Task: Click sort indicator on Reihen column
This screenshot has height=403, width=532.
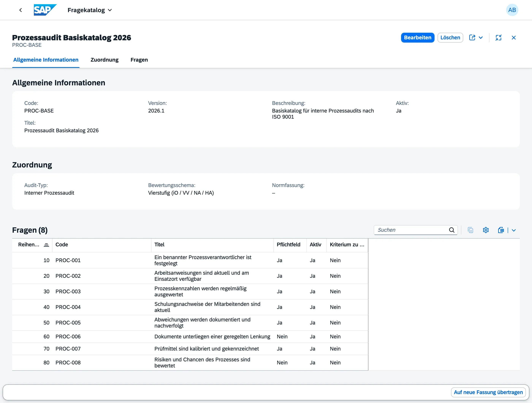Action: (46, 245)
